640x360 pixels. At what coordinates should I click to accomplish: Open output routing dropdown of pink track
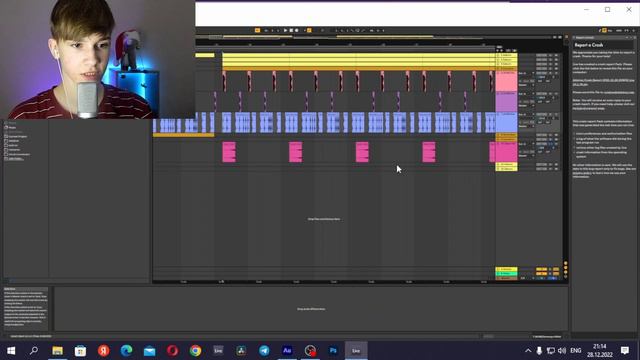526,85
